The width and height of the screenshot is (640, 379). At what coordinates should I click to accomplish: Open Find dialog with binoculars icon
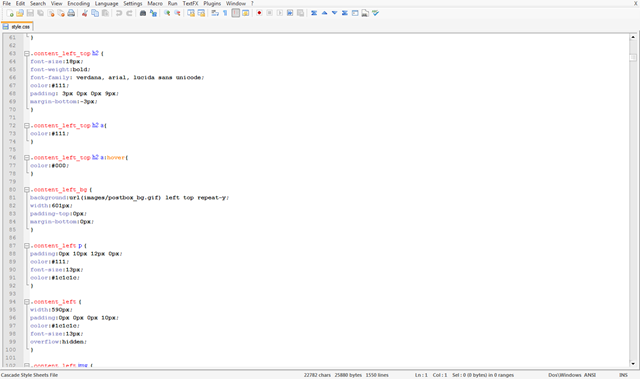point(143,13)
